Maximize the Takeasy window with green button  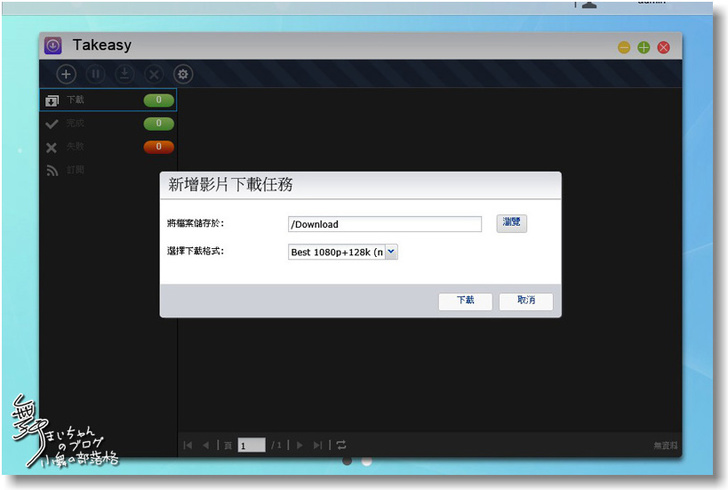coord(644,47)
